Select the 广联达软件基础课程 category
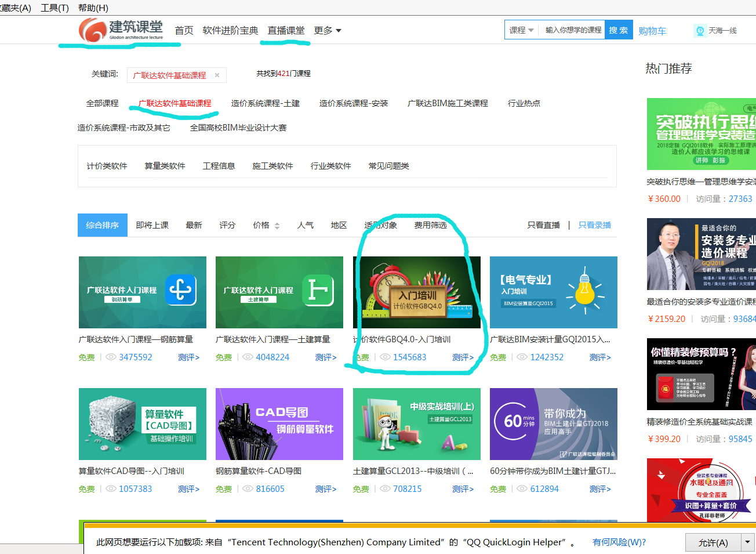The width and height of the screenshot is (756, 554). [x=175, y=103]
